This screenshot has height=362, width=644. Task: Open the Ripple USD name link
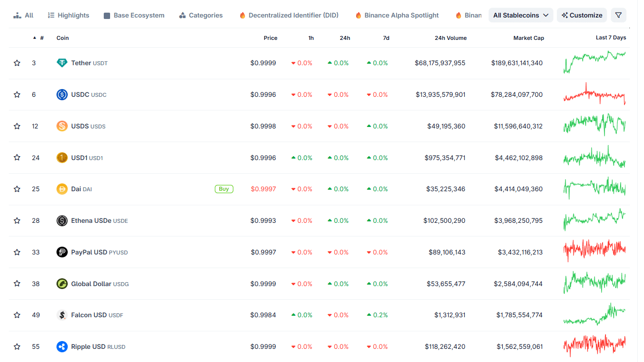coord(98,347)
